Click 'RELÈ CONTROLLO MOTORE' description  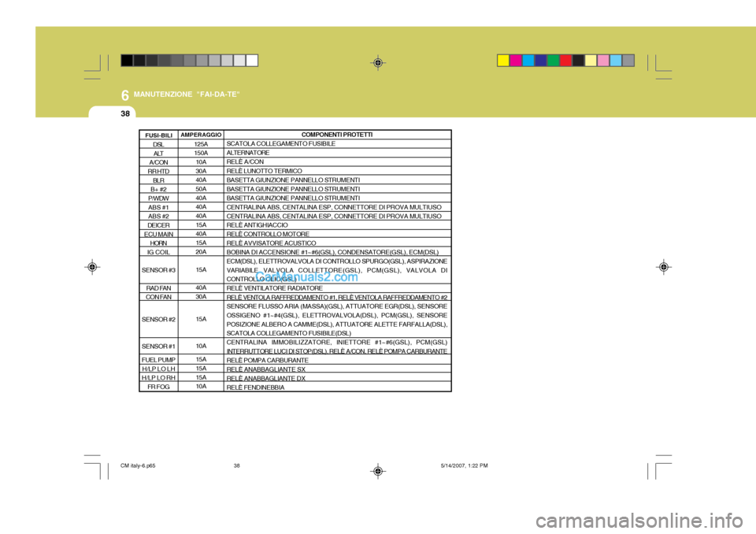[268, 234]
